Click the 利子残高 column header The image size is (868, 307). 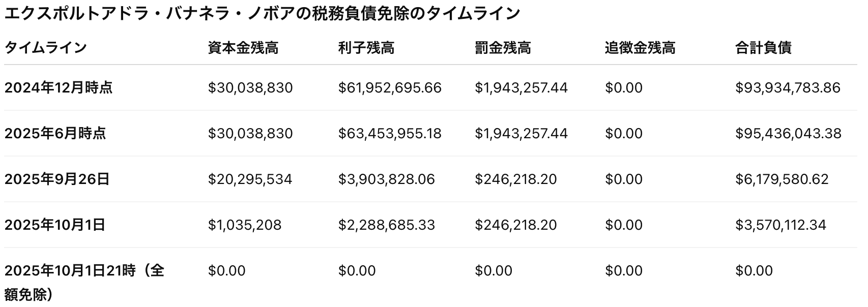[x=366, y=48]
